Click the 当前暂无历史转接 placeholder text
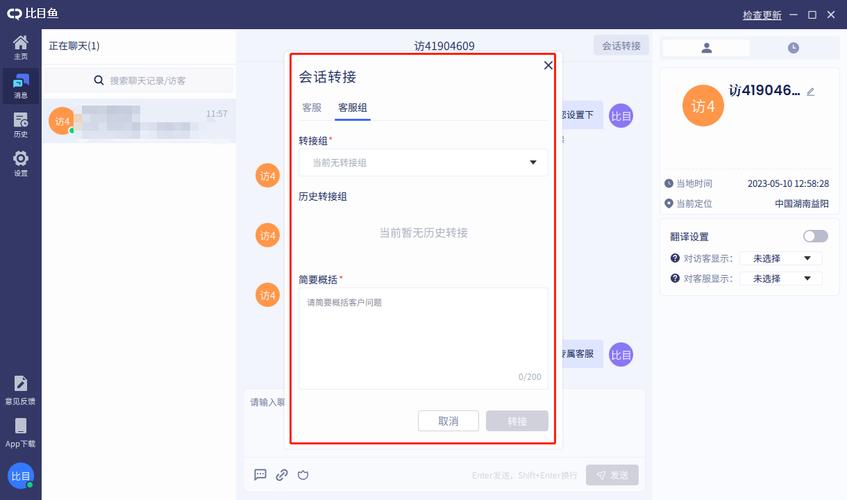The width and height of the screenshot is (847, 500). point(423,233)
